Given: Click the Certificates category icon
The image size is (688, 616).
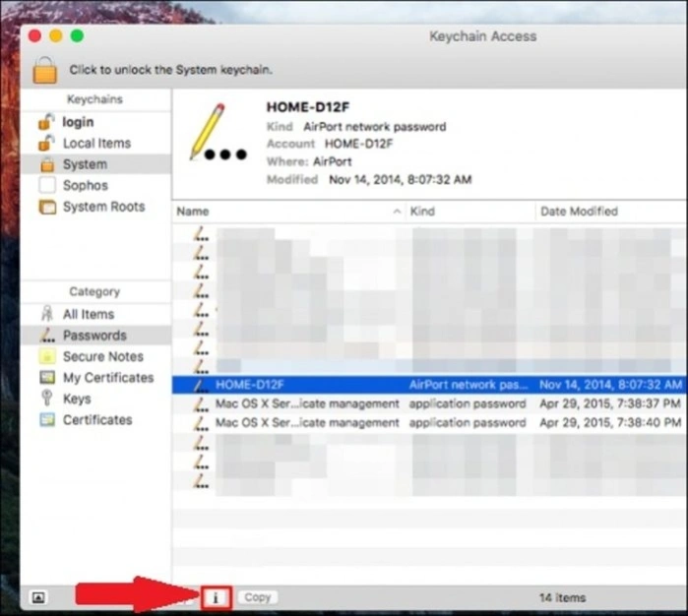Looking at the screenshot, I should pyautogui.click(x=47, y=419).
